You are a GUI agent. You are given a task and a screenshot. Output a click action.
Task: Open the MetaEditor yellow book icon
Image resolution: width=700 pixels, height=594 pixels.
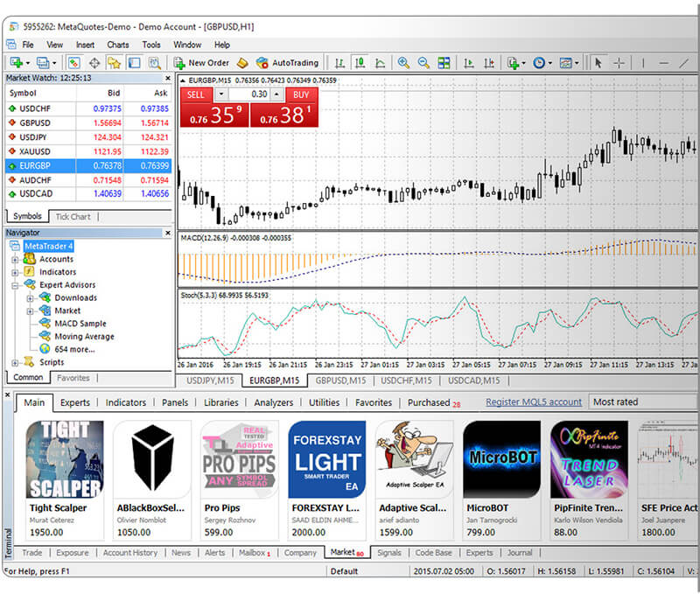coord(242,63)
